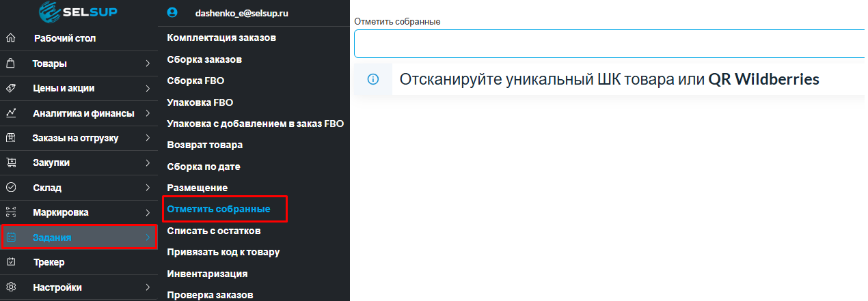Click the price tag icon beside Цены и акции
The width and height of the screenshot is (868, 301).
(x=10, y=88)
